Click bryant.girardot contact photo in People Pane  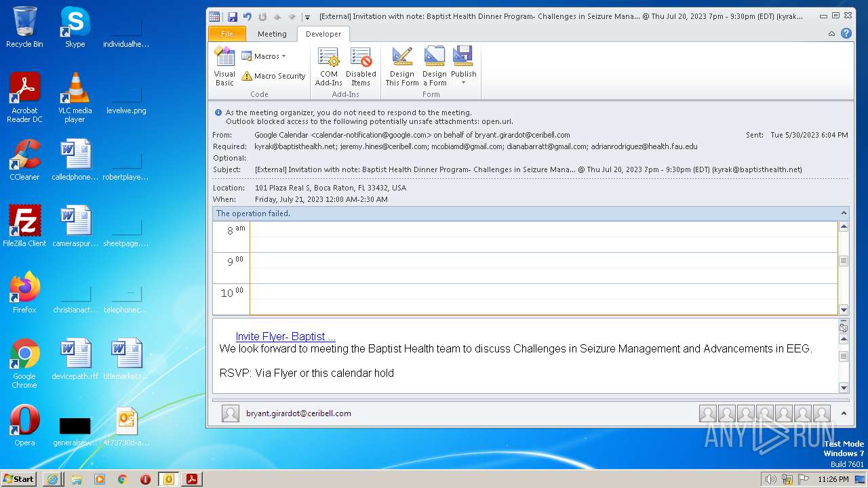231,413
